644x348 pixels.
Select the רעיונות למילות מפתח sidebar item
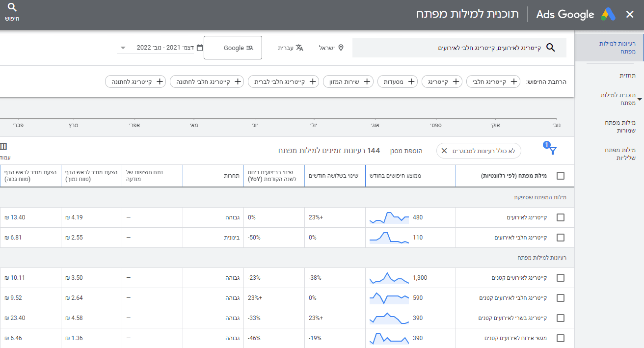click(x=609, y=48)
